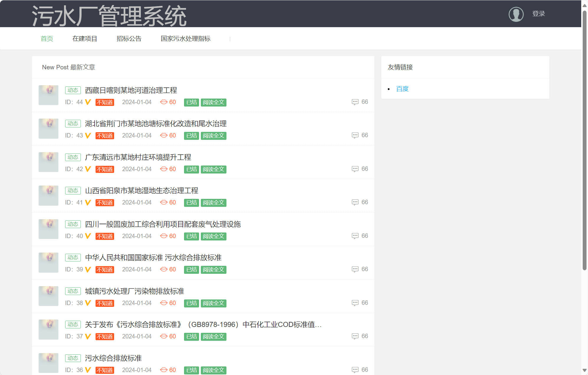Open the 百度 friendly link

point(402,89)
